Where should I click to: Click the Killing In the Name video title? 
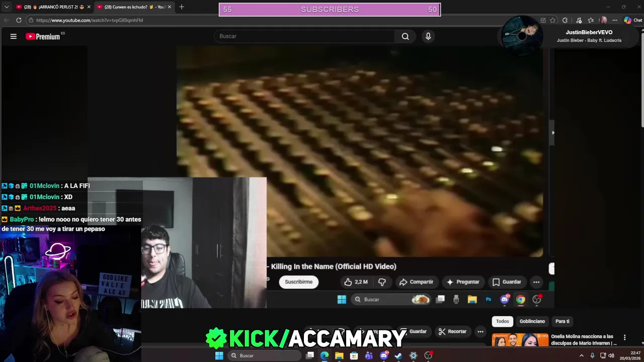pyautogui.click(x=334, y=266)
